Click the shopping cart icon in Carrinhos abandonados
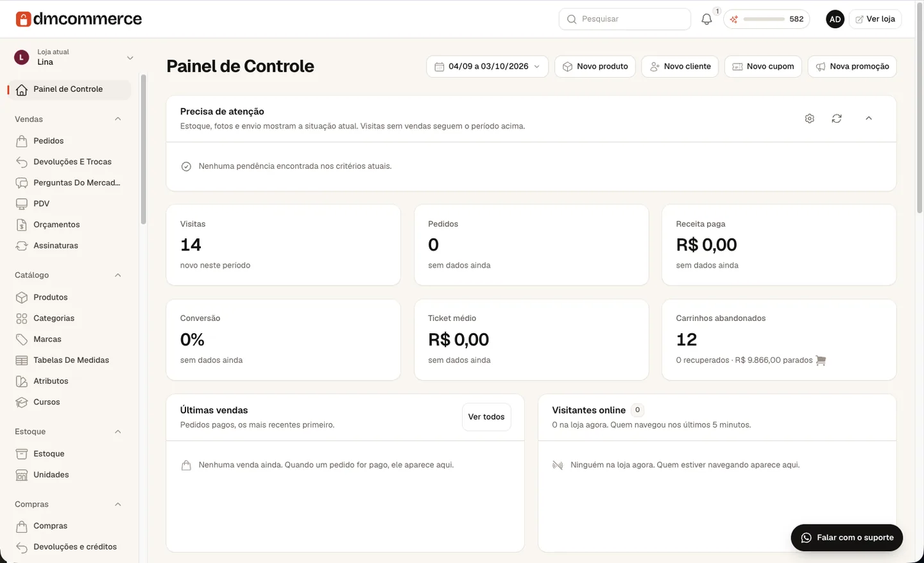 pos(821,360)
